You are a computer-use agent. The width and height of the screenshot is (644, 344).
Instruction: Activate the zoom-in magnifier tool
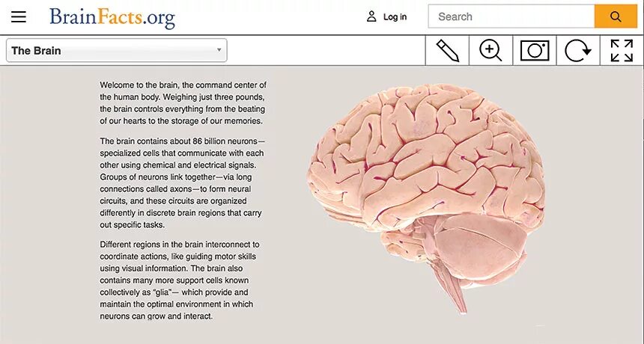(490, 50)
